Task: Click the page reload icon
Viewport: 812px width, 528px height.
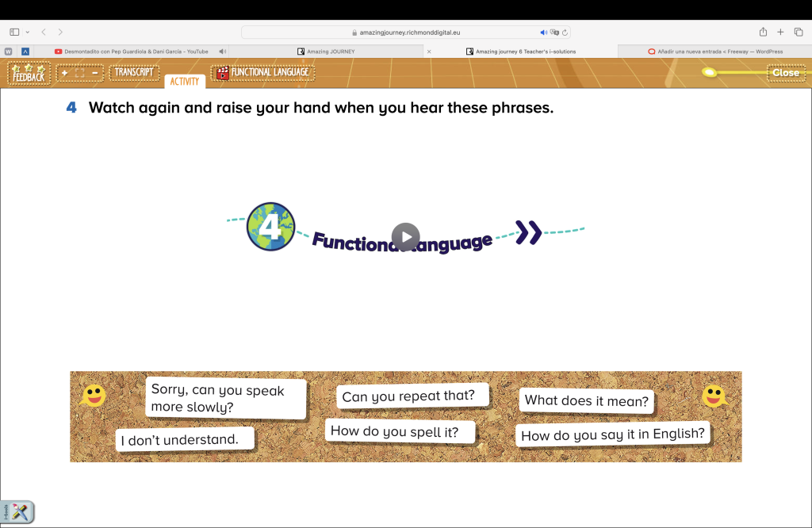Action: (565, 33)
